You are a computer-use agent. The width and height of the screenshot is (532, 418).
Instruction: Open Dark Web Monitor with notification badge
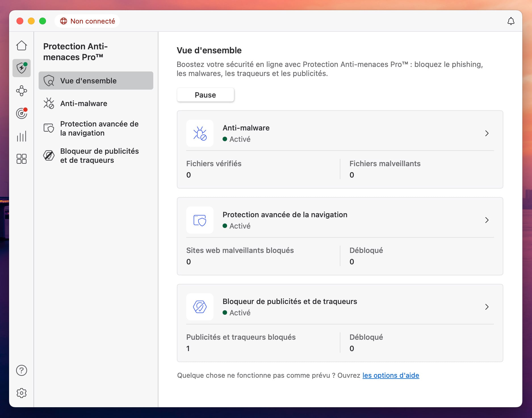click(21, 114)
